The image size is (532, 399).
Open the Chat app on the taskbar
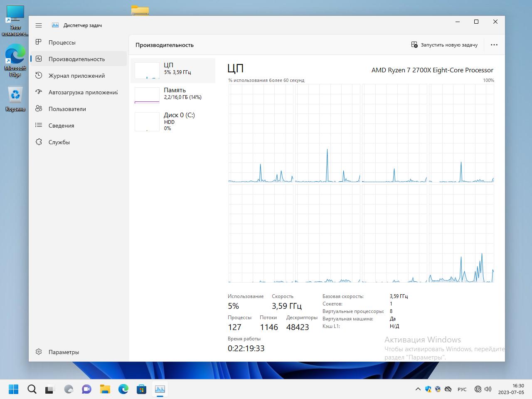[86, 389]
